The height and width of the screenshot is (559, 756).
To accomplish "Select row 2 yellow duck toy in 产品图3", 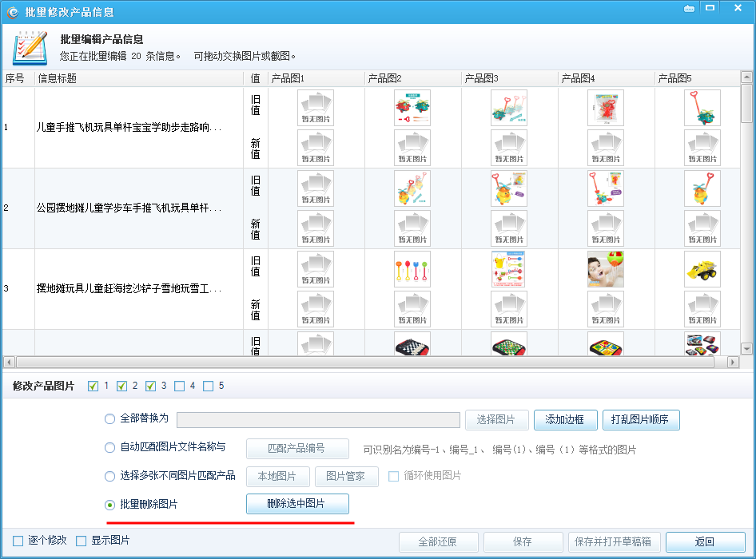I will coord(509,188).
